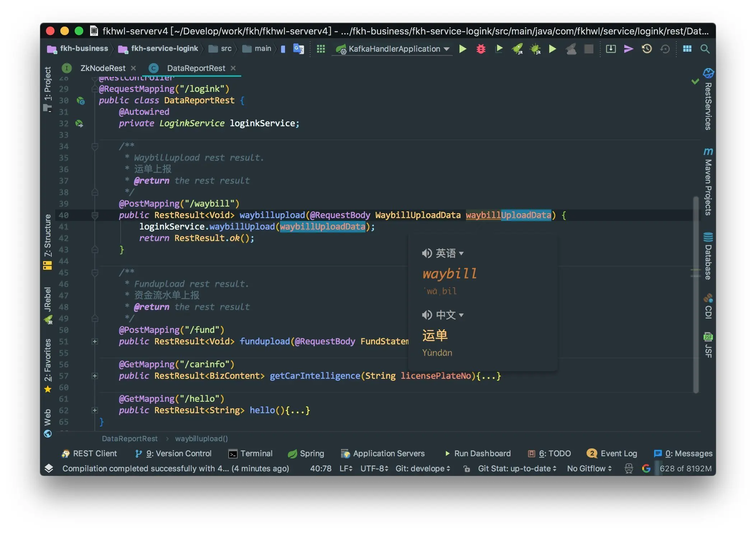The height and width of the screenshot is (533, 756).
Task: Expand folded hello method at line 62
Action: coord(95,410)
